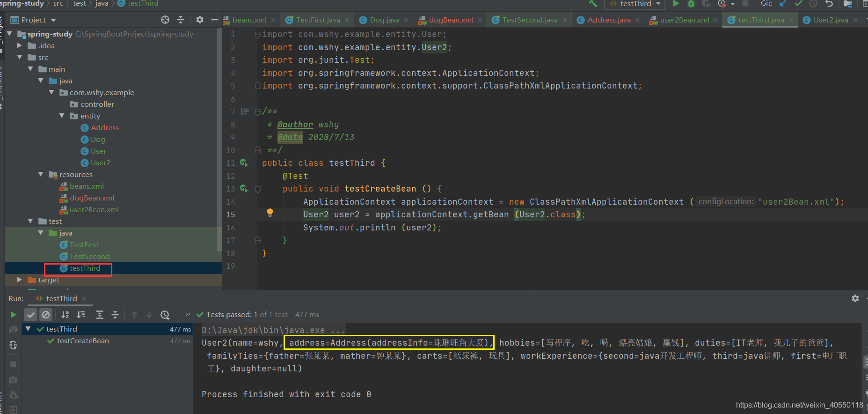This screenshot has height=414, width=868.
Task: Expand all test results
Action: click(100, 315)
